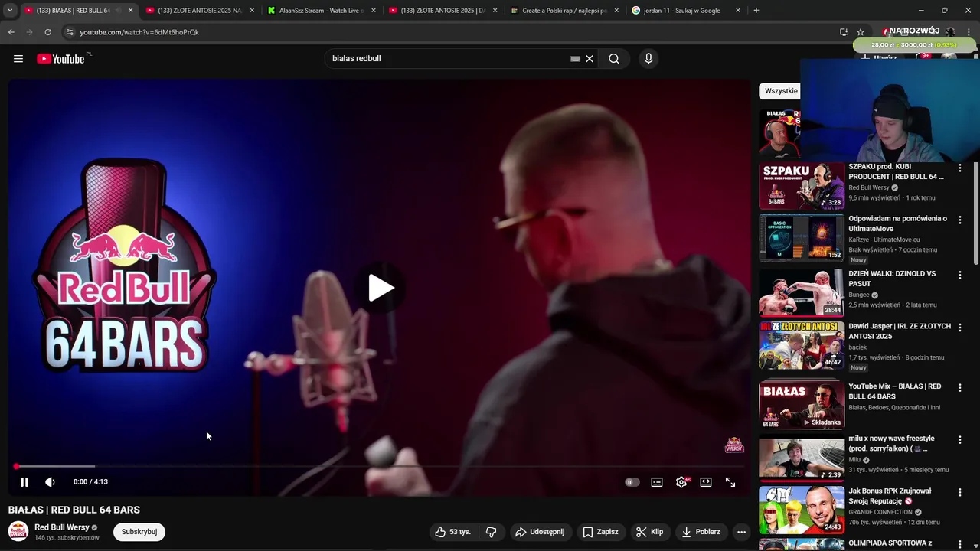The height and width of the screenshot is (551, 980).
Task: Switch to the ZŁOTE ANTOSIE 2025 NA browser tab
Action: (199, 11)
